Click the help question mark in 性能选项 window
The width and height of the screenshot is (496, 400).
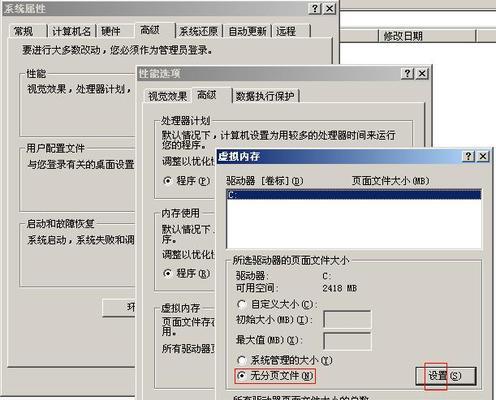(407, 73)
